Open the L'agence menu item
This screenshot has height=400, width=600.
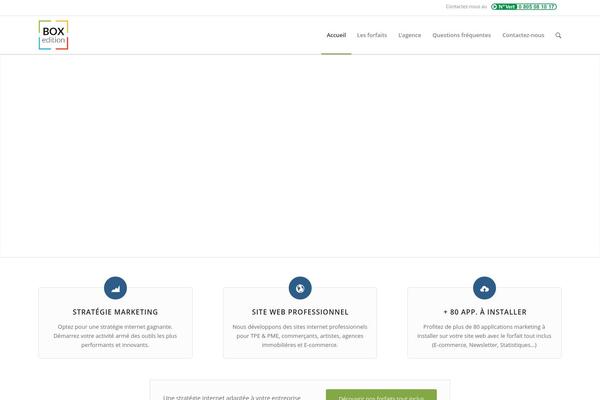coord(409,35)
